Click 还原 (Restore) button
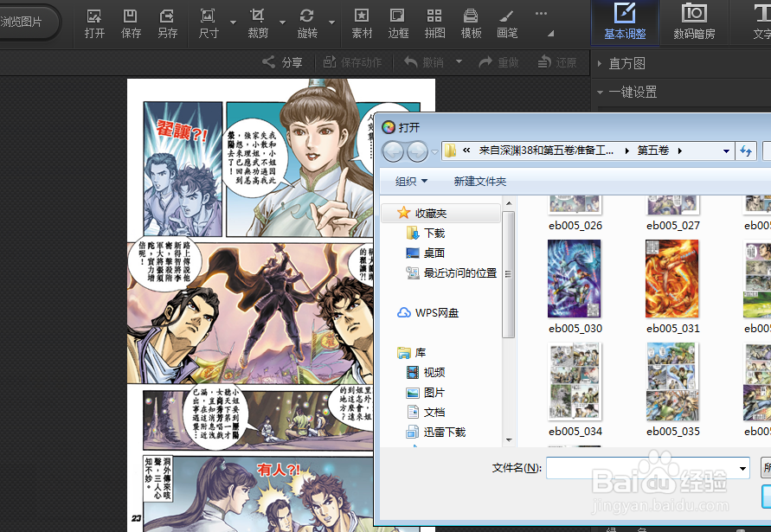The width and height of the screenshot is (771, 532). 557,62
